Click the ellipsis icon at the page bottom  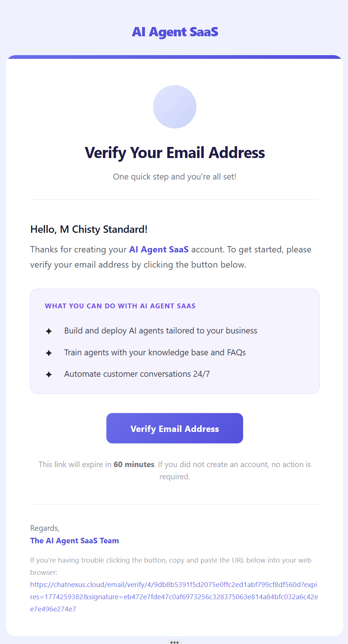pyautogui.click(x=175, y=642)
